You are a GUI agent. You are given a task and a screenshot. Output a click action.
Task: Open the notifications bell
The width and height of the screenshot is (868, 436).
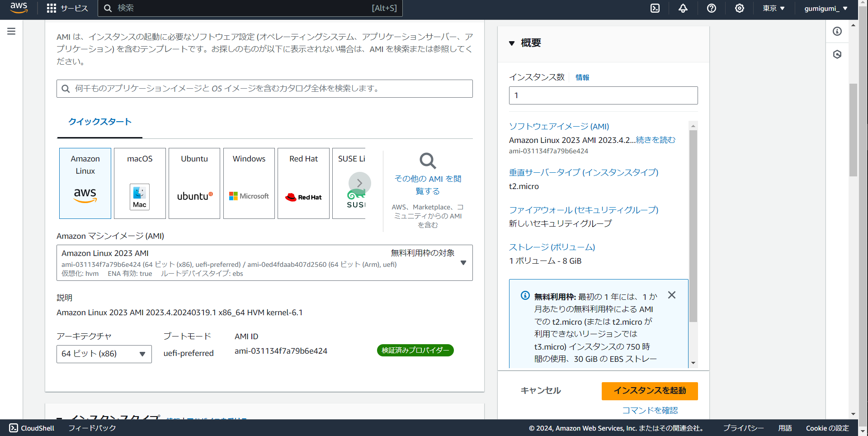(x=683, y=8)
